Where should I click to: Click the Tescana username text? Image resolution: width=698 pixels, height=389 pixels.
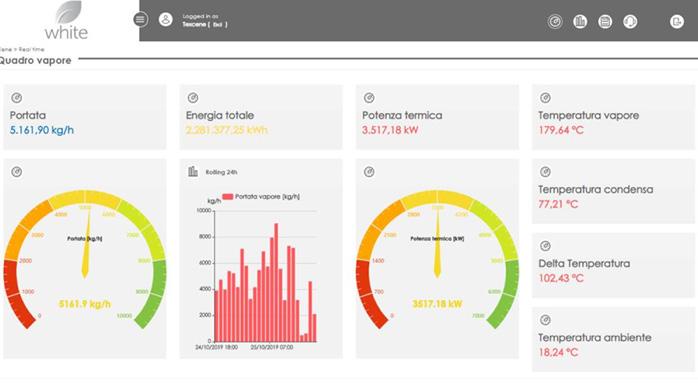[194, 24]
